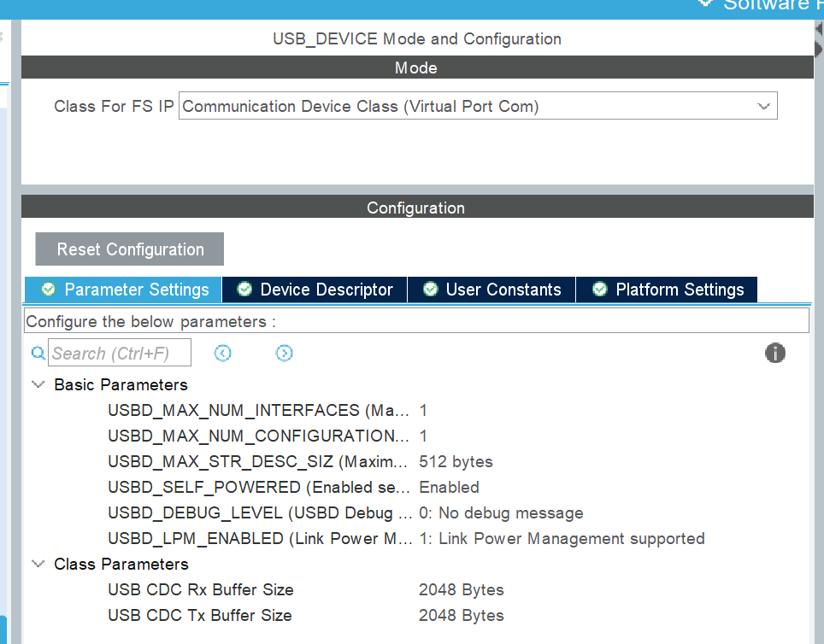The width and height of the screenshot is (824, 644).
Task: Click the green check icon on Platform Settings tab
Action: [x=601, y=290]
